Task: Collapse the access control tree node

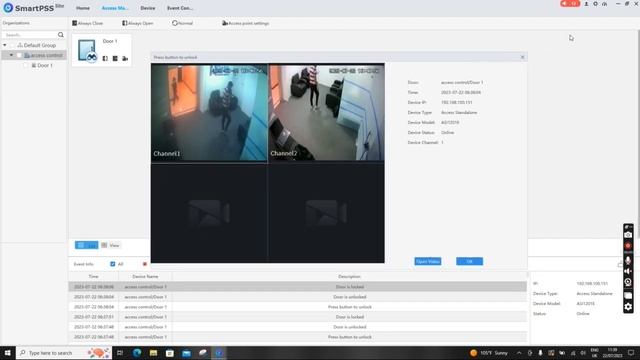Action: pyautogui.click(x=11, y=55)
